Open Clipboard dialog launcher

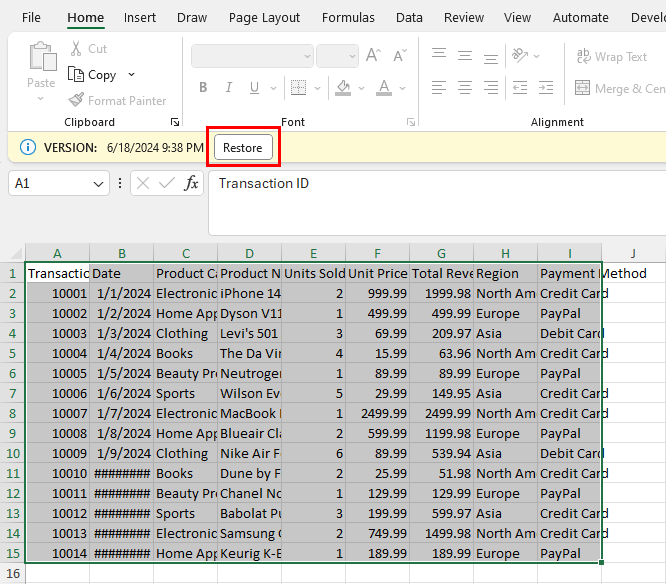pos(175,122)
